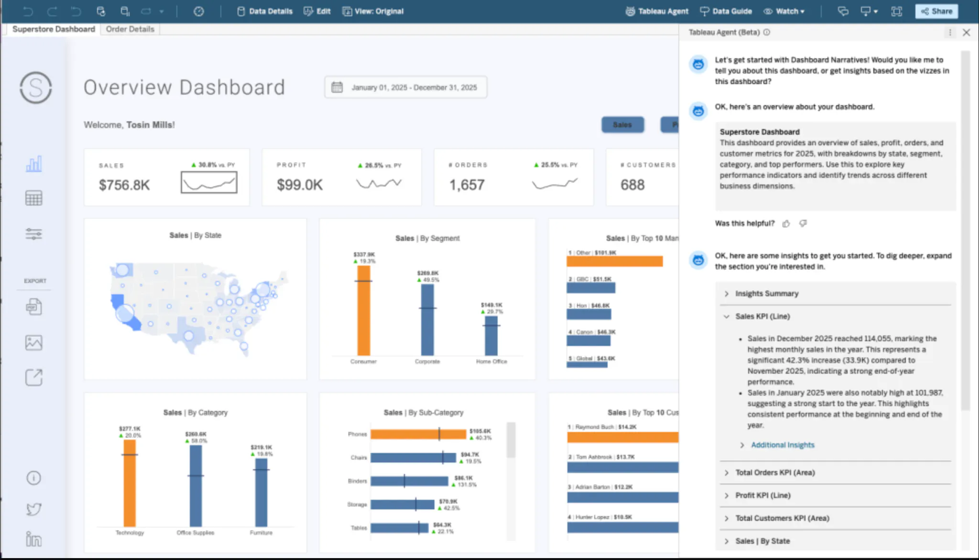This screenshot has height=560, width=979.
Task: Select the Tom Ashbrook customer bar
Action: pyautogui.click(x=623, y=467)
